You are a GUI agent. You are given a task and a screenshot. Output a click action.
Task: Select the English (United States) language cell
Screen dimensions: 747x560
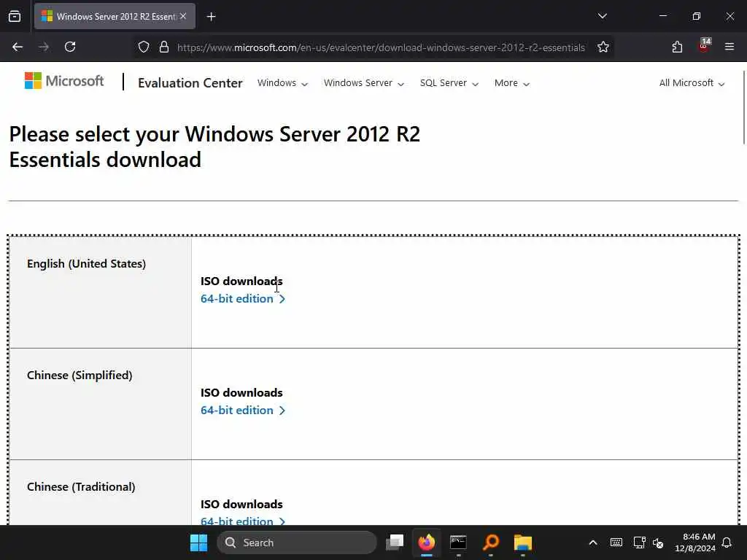click(x=101, y=292)
